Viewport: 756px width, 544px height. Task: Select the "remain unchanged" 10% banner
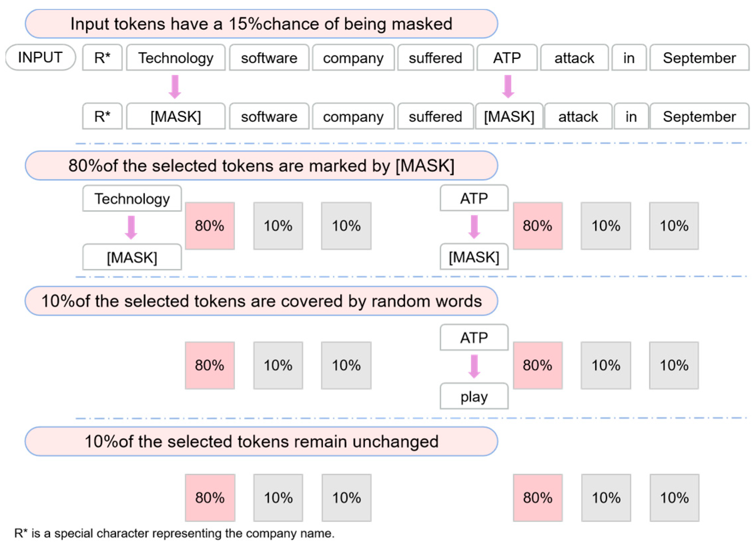261,441
